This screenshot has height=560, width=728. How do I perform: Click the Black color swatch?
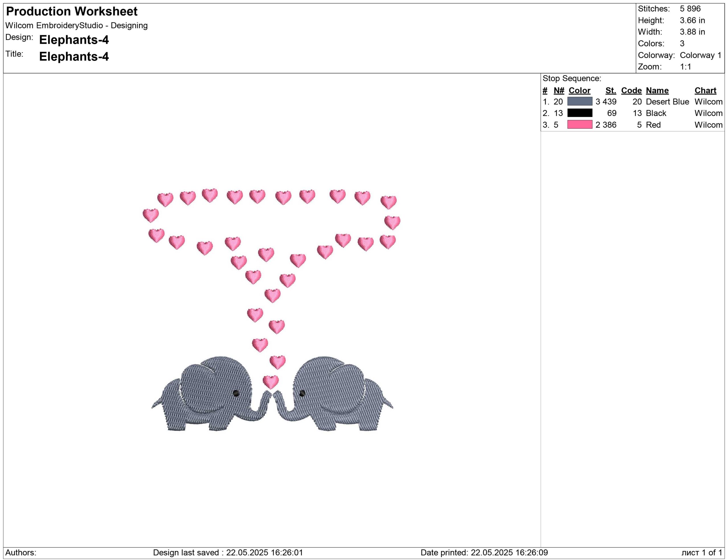point(580,113)
